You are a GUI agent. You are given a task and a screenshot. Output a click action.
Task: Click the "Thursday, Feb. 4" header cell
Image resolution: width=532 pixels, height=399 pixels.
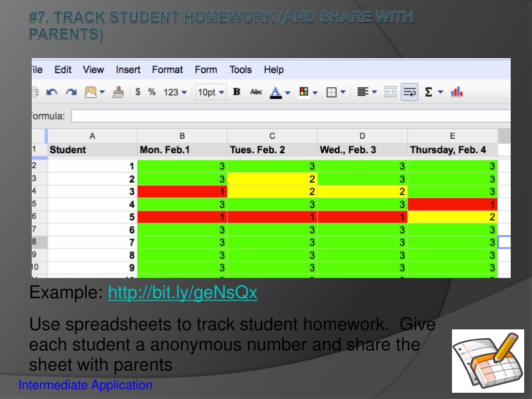[453, 150]
